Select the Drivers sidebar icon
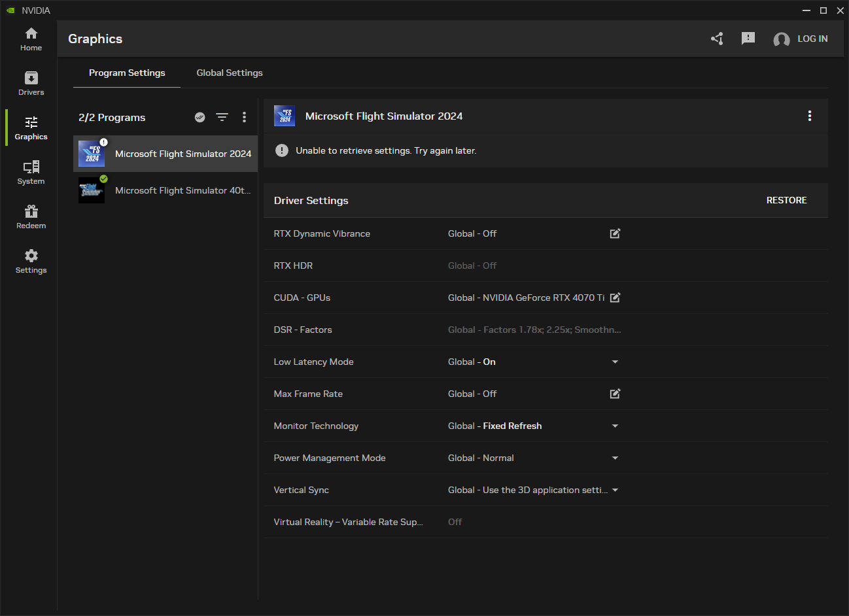This screenshot has height=616, width=849. pyautogui.click(x=30, y=83)
